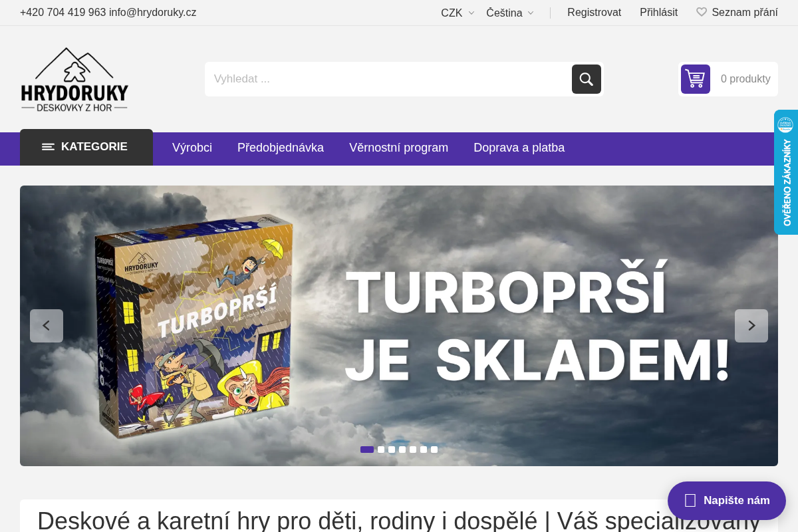Click the info@hrydoruky.cz email
The width and height of the screenshot is (798, 532).
click(x=153, y=12)
